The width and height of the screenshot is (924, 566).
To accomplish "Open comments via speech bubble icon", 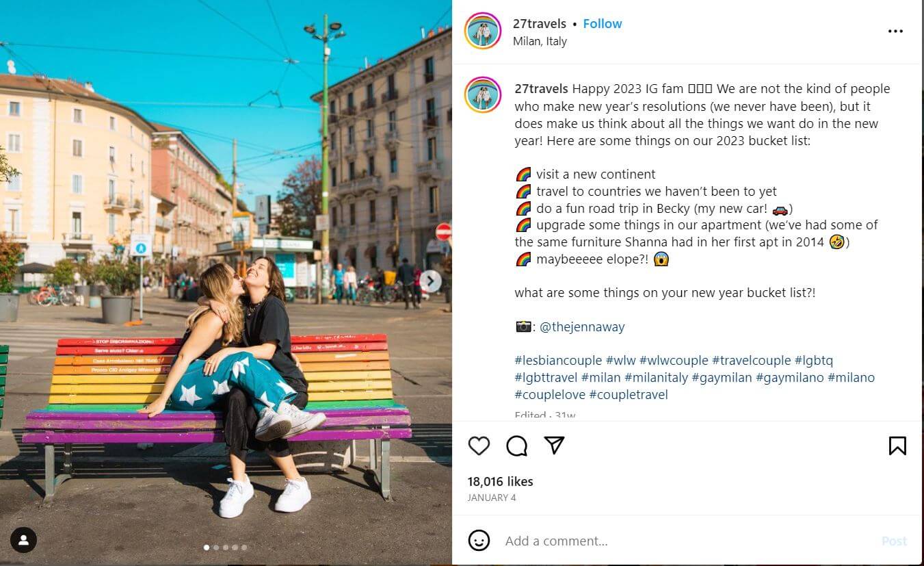I will (x=517, y=446).
